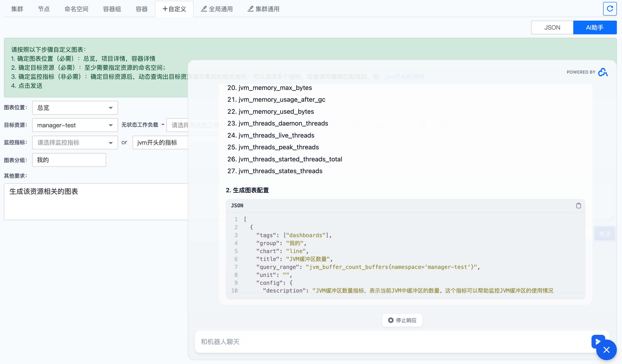622x364 pixels.
Task: Click the blue send arrow in chat
Action: (597, 341)
